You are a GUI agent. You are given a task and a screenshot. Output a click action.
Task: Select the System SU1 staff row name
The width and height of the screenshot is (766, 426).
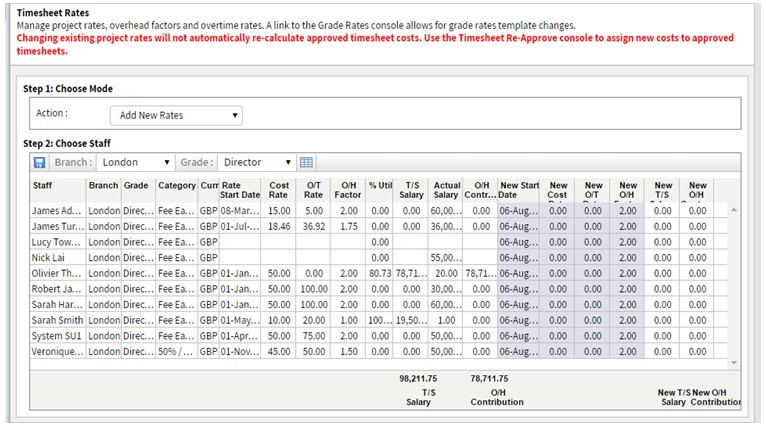coord(56,336)
